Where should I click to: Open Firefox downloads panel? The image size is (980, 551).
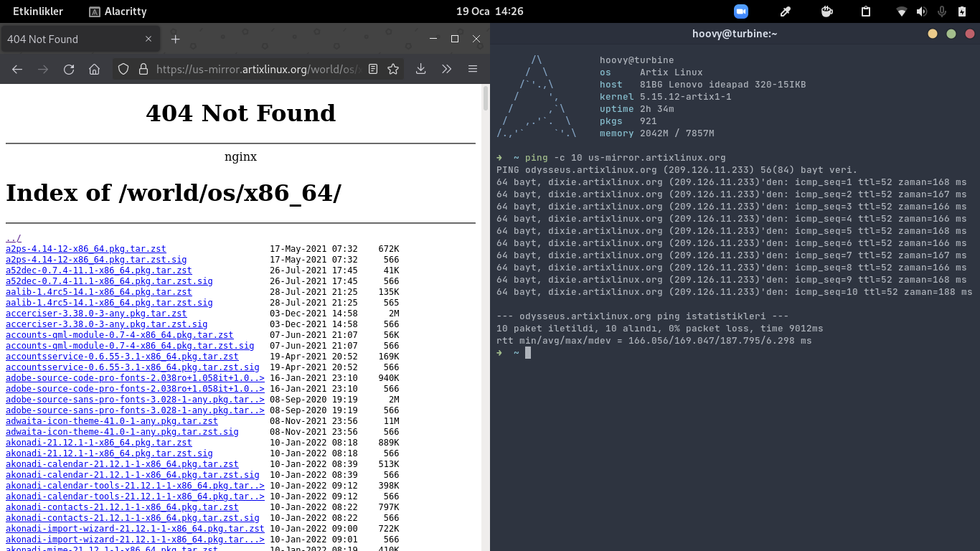coord(421,69)
